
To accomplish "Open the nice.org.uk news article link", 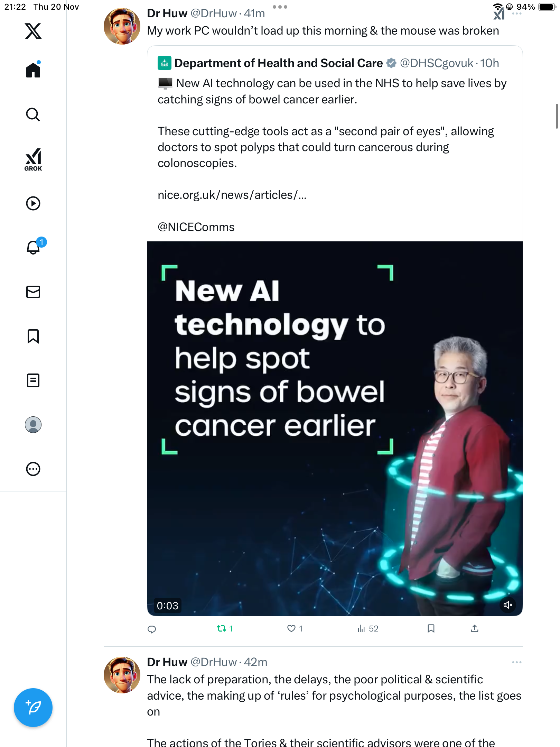I will [232, 195].
